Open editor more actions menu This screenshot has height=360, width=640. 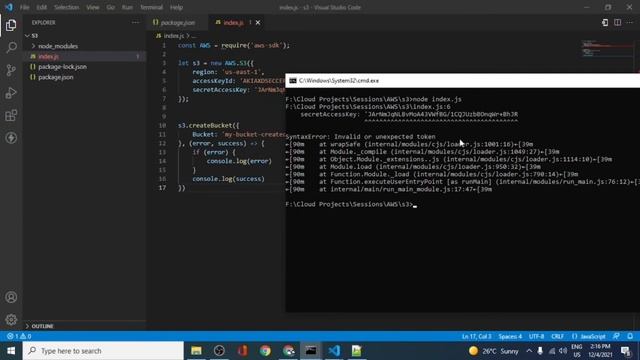(x=630, y=22)
